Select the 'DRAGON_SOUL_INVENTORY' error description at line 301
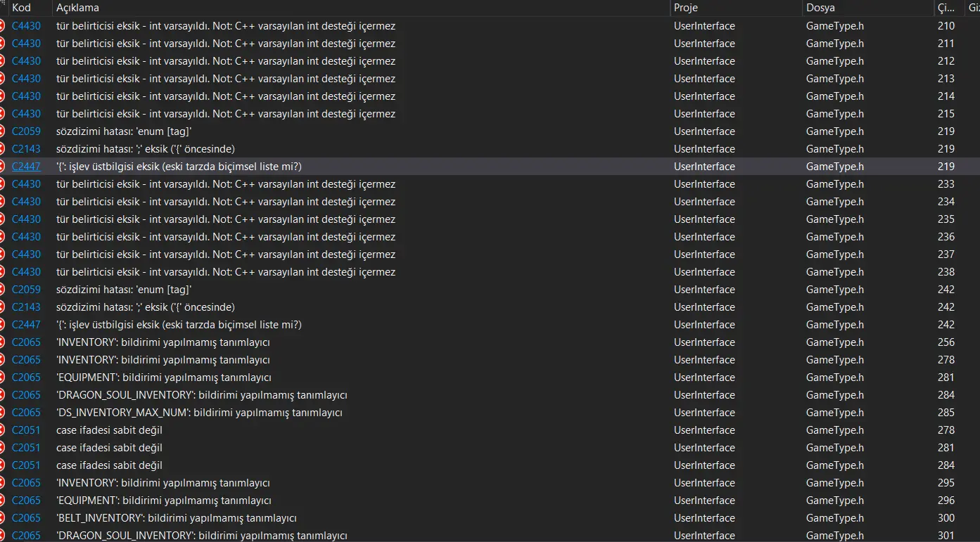 pos(202,536)
